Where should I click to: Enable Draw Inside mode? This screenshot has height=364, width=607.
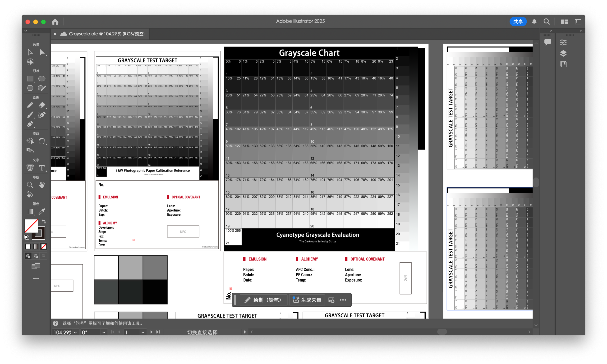[44, 256]
